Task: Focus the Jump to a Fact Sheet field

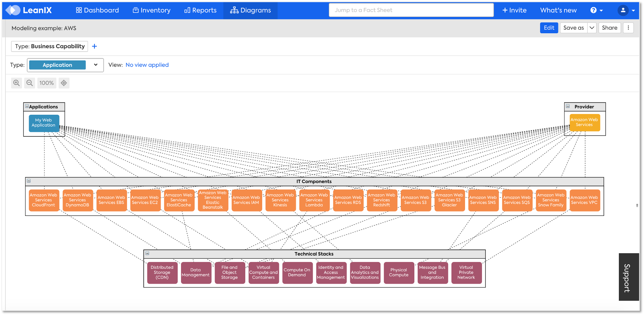Action: point(411,10)
